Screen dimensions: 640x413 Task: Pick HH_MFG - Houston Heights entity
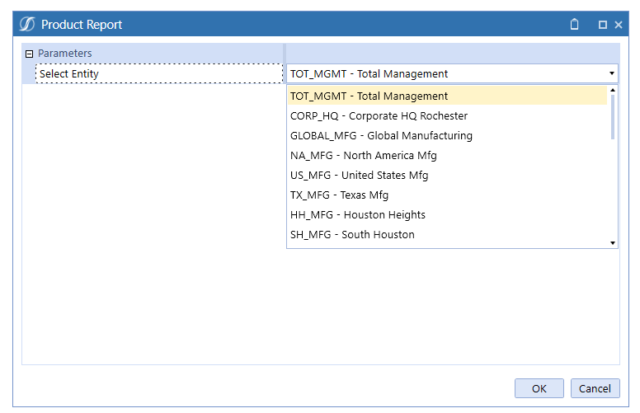click(x=357, y=215)
